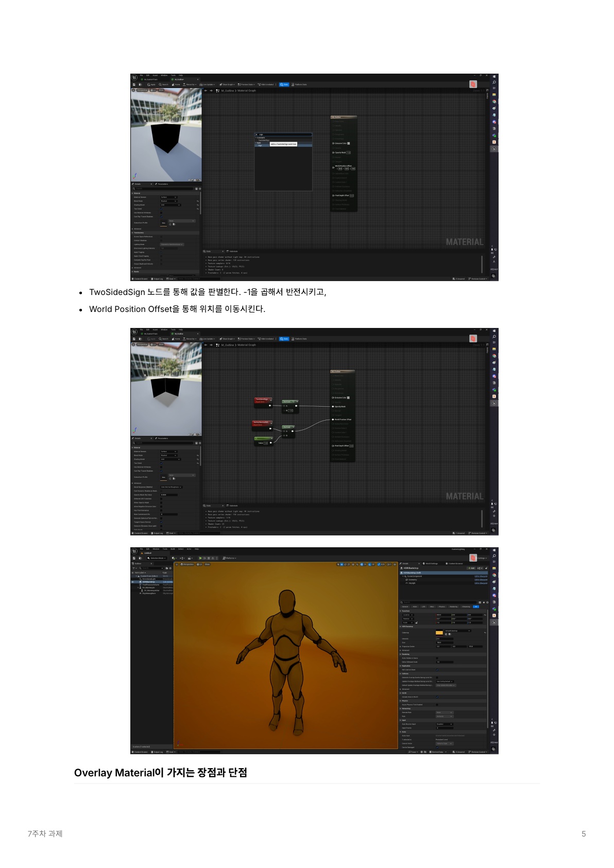Open Actor menu in level editor
This screenshot has width=614, height=868.
(189, 549)
